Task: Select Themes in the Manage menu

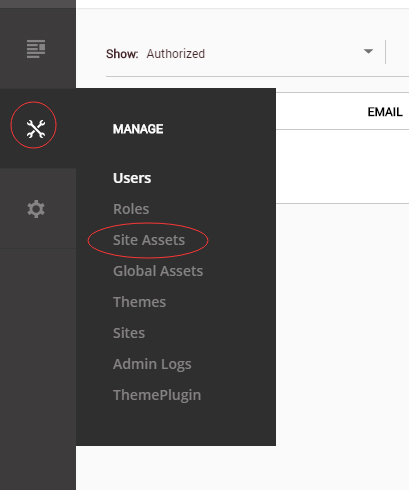Action: point(139,302)
